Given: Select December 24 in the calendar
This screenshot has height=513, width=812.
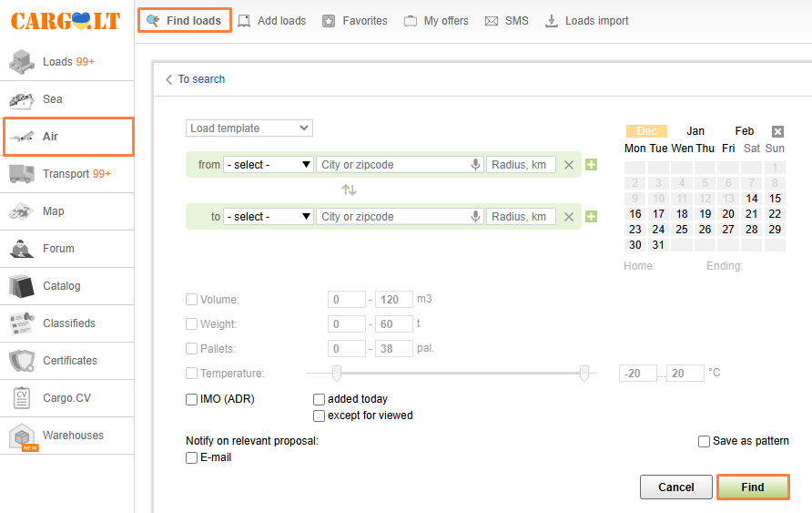Looking at the screenshot, I should (x=658, y=230).
